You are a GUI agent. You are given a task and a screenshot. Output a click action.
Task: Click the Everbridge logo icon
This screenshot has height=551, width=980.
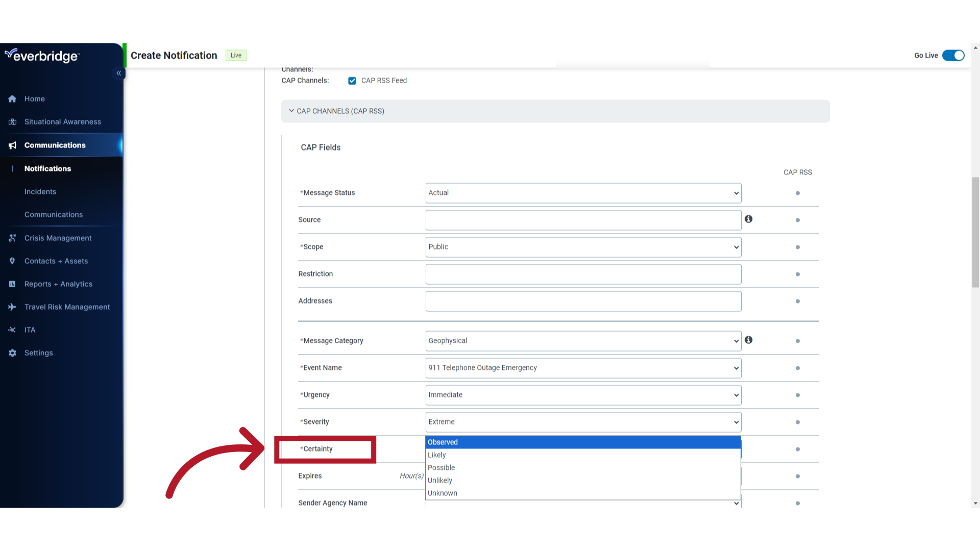[41, 55]
